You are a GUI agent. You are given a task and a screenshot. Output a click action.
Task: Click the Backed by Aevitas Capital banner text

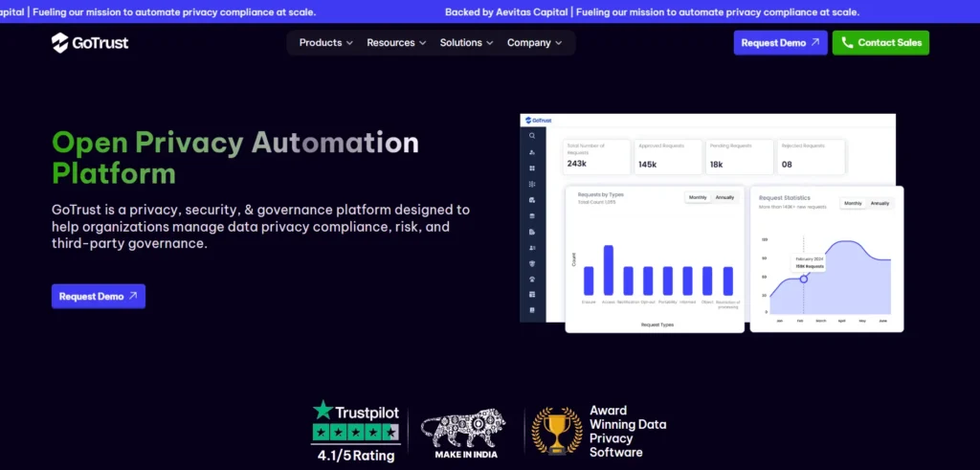(x=652, y=11)
